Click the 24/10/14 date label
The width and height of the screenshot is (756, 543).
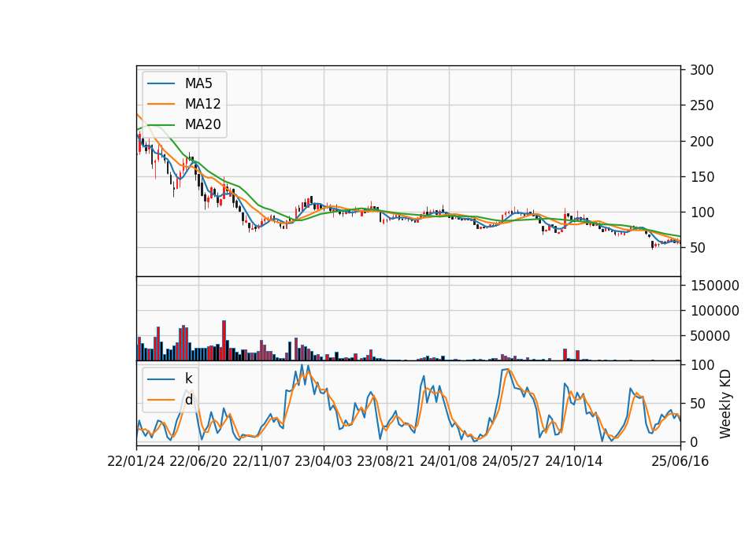point(574,461)
